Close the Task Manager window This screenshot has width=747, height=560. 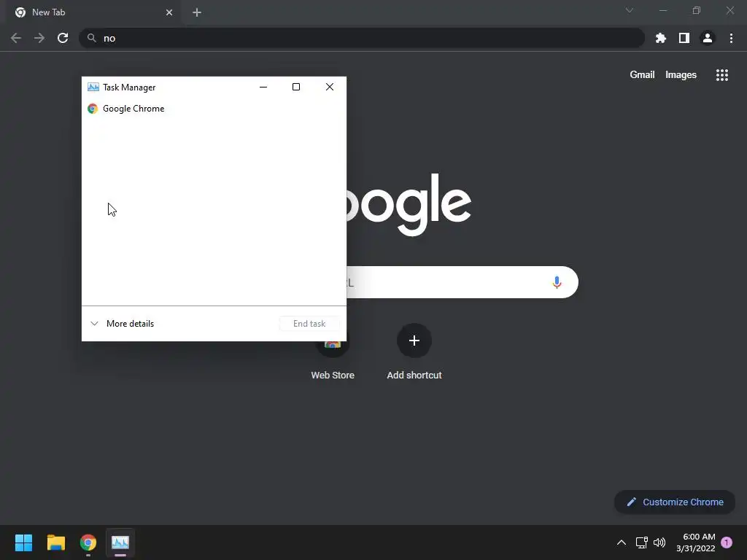329,87
